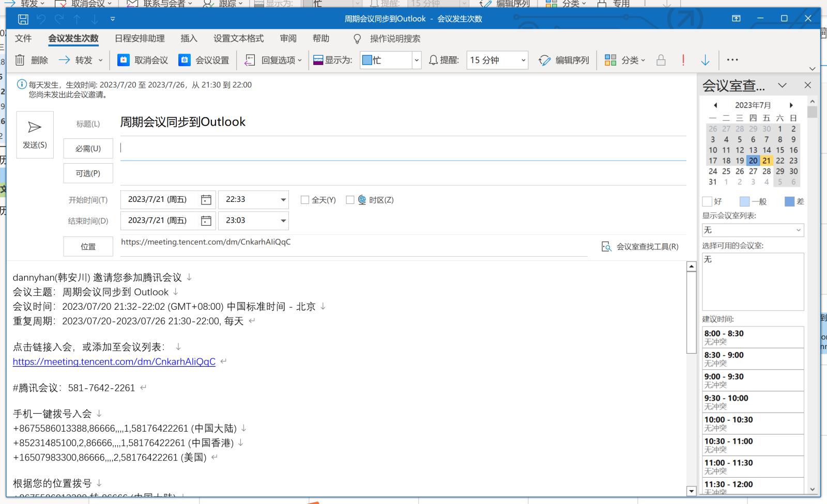Delete the meeting with the trash icon
This screenshot has height=504, width=827.
[x=20, y=60]
